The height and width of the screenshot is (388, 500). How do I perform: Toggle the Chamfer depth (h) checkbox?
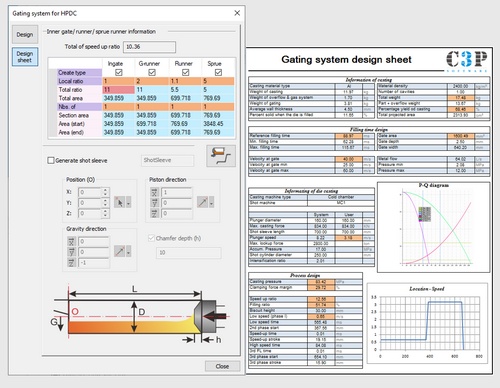tap(151, 238)
